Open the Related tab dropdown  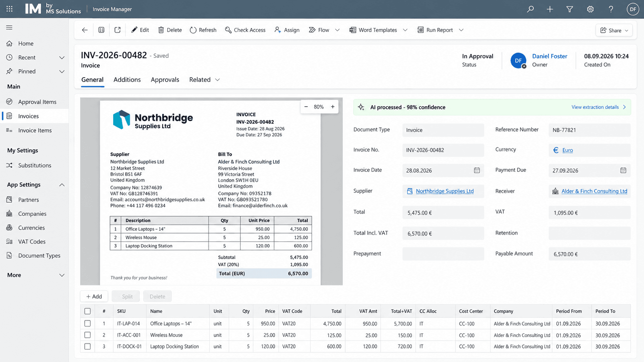click(x=217, y=80)
